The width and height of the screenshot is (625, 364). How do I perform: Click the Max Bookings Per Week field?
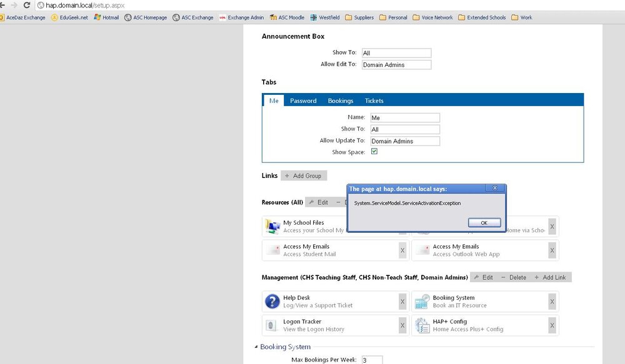click(372, 360)
